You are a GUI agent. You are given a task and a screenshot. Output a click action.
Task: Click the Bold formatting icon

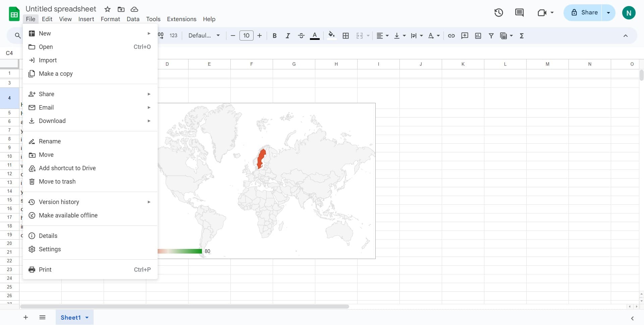coord(274,36)
